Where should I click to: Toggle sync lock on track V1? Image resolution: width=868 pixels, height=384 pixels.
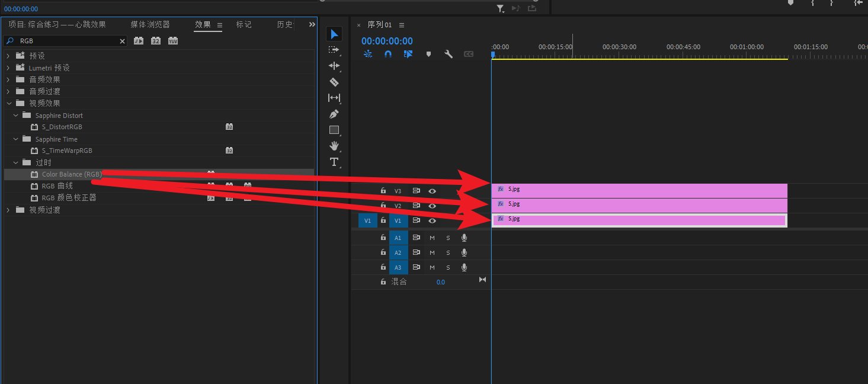pos(417,220)
